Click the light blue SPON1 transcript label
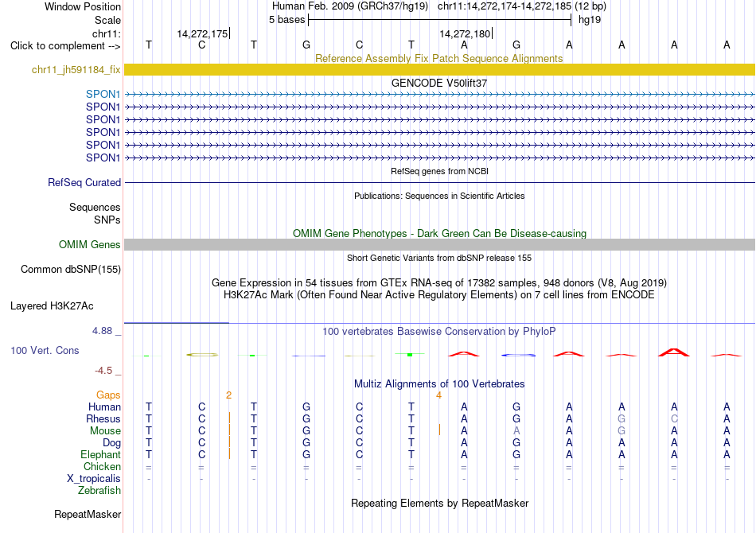This screenshot has height=533, width=756. point(103,95)
